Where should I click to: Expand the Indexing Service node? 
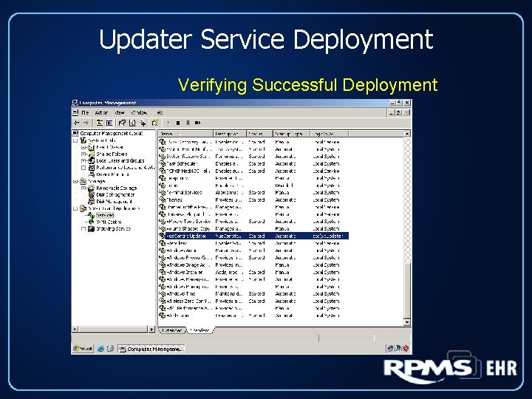(83, 228)
